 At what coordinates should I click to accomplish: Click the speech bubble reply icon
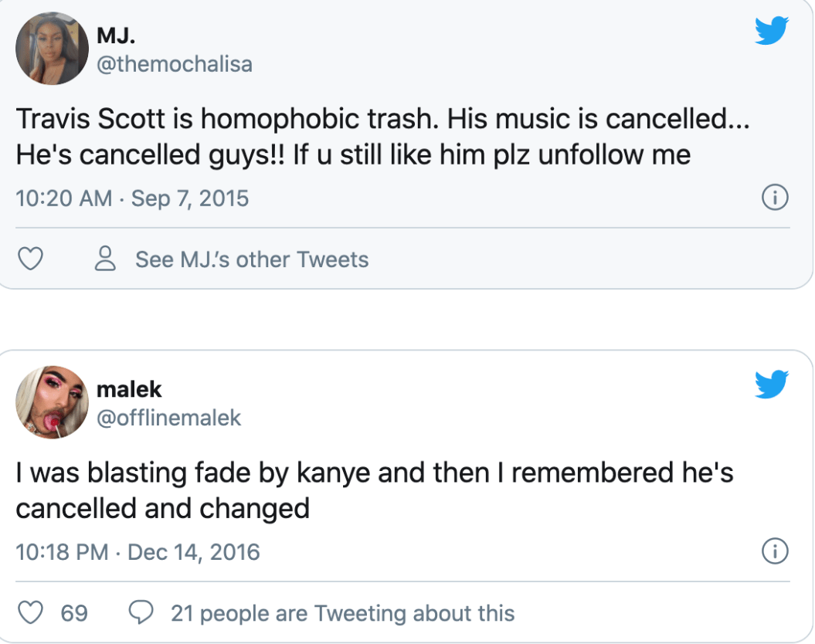[x=140, y=613]
